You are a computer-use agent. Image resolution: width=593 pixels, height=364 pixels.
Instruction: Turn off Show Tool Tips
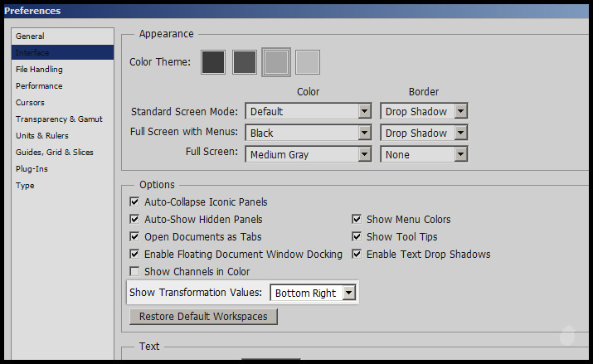(x=357, y=237)
